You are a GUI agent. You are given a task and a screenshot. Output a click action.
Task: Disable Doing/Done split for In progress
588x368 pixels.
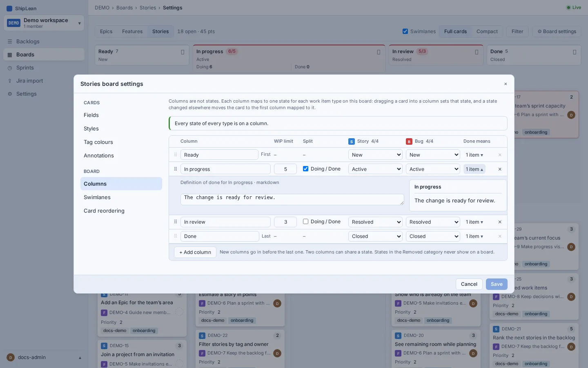(305, 169)
